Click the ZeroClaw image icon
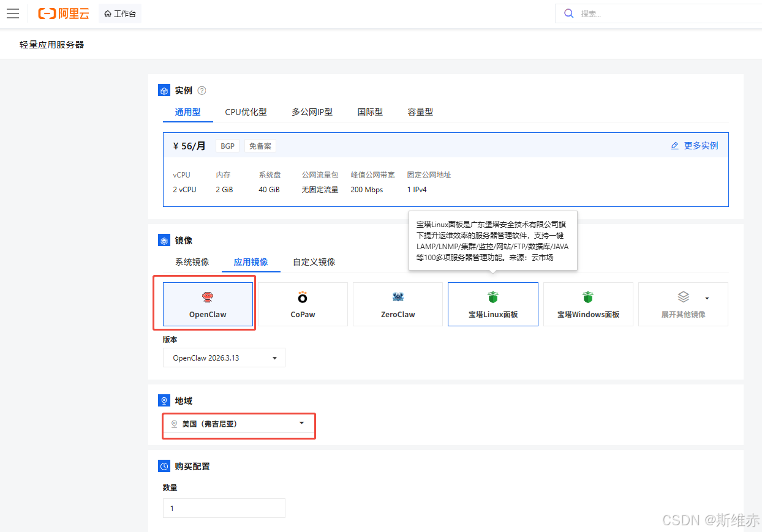762x532 pixels. [398, 298]
